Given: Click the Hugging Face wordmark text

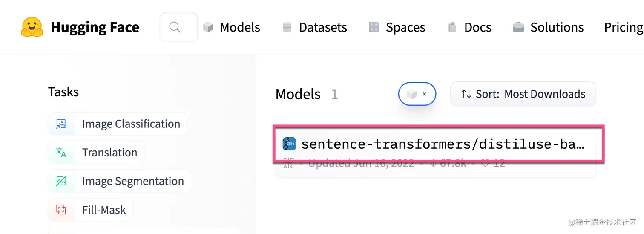Looking at the screenshot, I should pos(95,27).
